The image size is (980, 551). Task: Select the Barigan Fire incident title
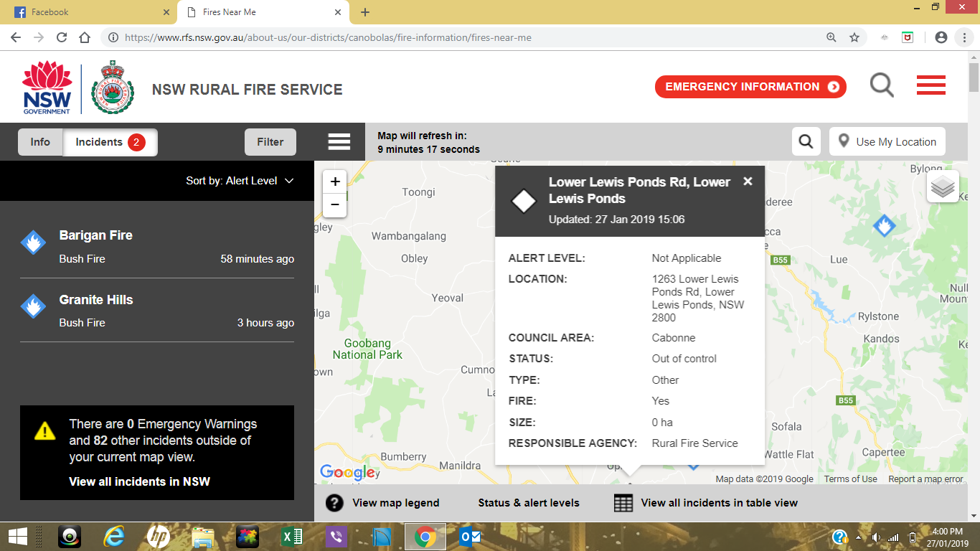[x=96, y=235]
